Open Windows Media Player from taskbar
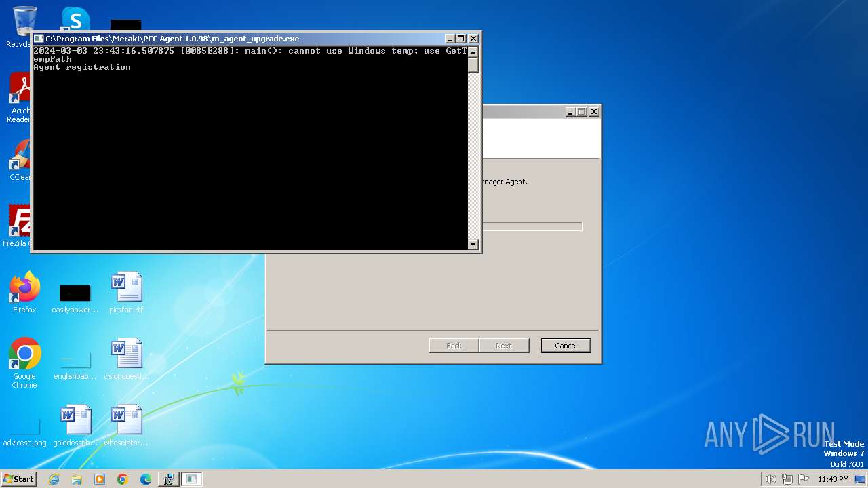The width and height of the screenshot is (868, 488). [100, 479]
